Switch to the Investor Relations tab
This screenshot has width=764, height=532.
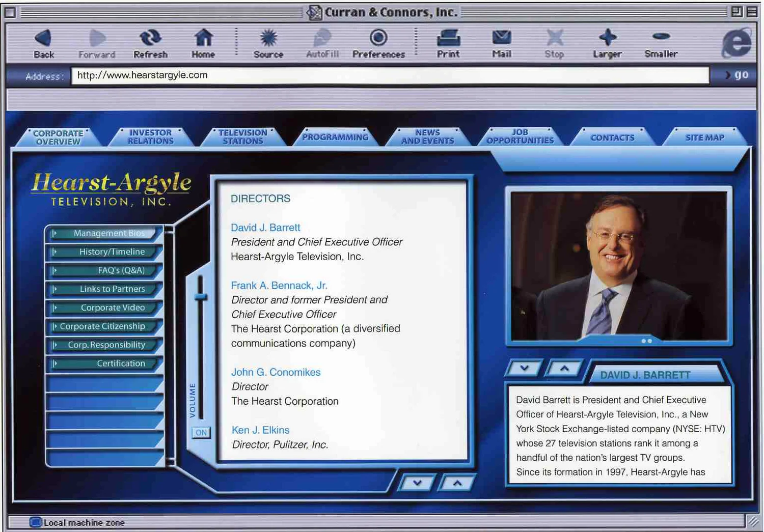click(151, 137)
